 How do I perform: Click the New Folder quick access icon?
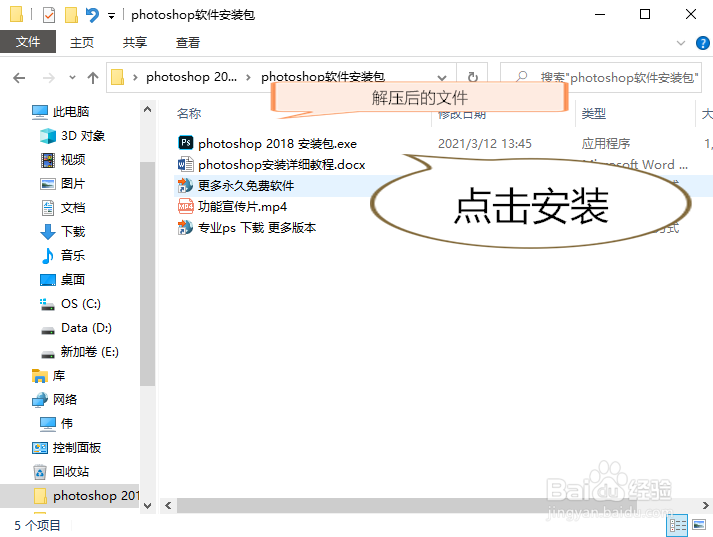tap(71, 15)
